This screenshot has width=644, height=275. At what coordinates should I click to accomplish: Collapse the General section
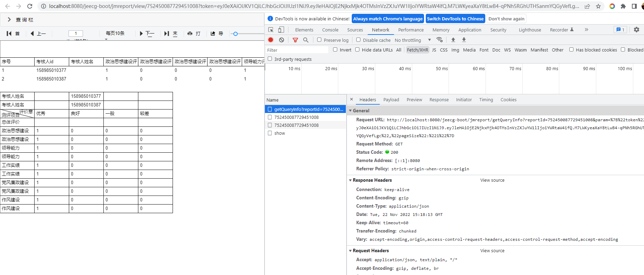[x=350, y=111]
